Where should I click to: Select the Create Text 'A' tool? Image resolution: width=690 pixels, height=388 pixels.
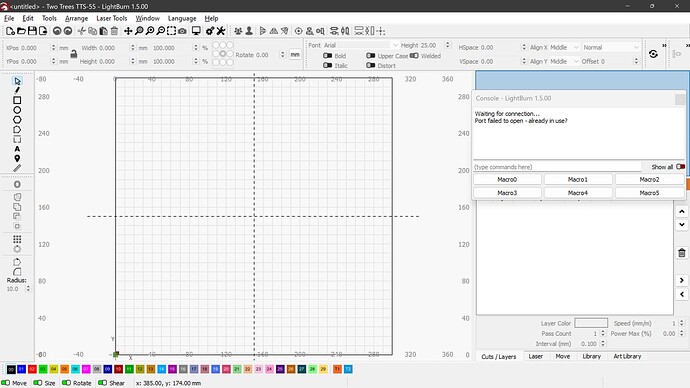tap(17, 149)
